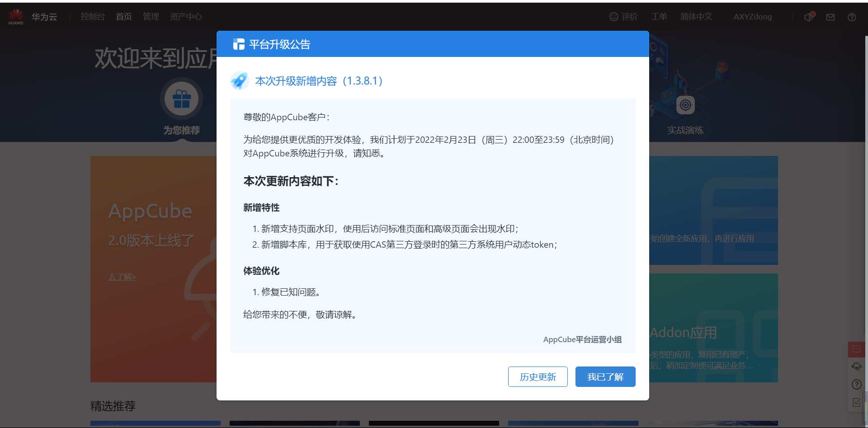Viewport: 868px width, 428px height.
Task: Click the 平台升级公告 dialog title
Action: tap(280, 44)
